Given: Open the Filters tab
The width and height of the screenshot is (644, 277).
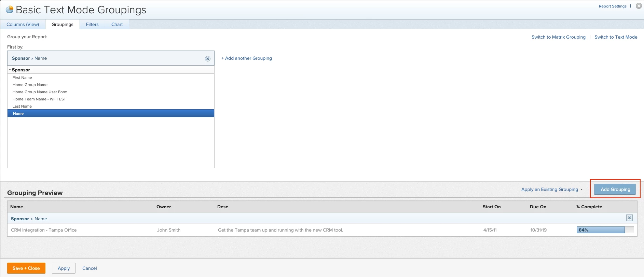Looking at the screenshot, I should tap(92, 24).
